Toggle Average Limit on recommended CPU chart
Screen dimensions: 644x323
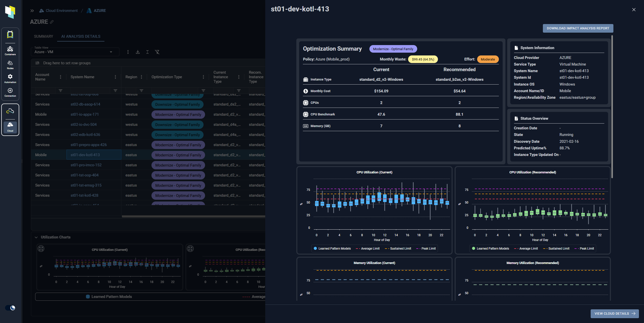[x=526, y=249]
